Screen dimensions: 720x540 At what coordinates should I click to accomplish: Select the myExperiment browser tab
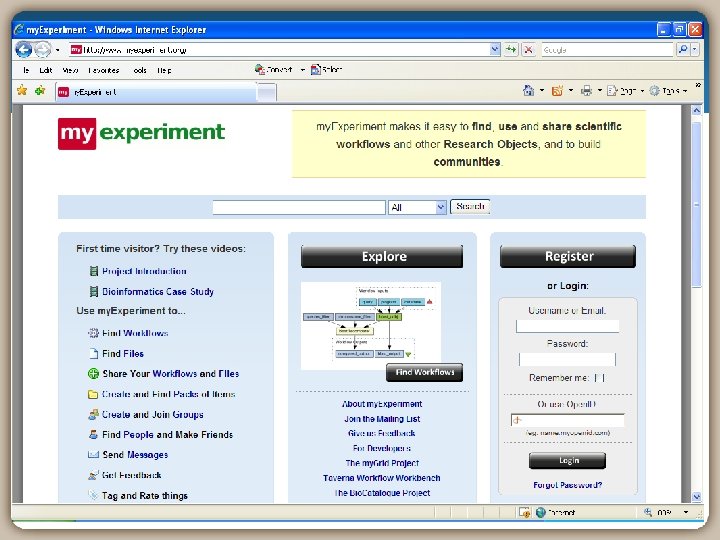coord(156,92)
